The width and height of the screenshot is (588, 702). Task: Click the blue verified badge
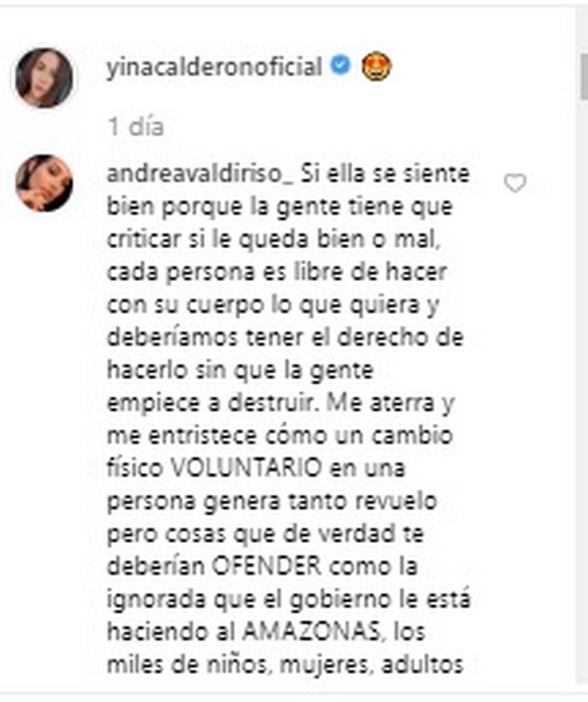coord(341,67)
